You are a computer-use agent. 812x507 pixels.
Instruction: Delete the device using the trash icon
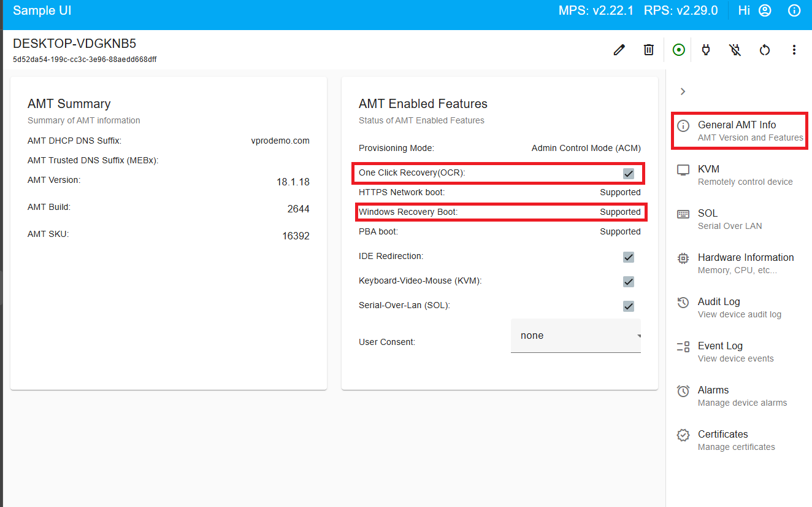point(648,50)
